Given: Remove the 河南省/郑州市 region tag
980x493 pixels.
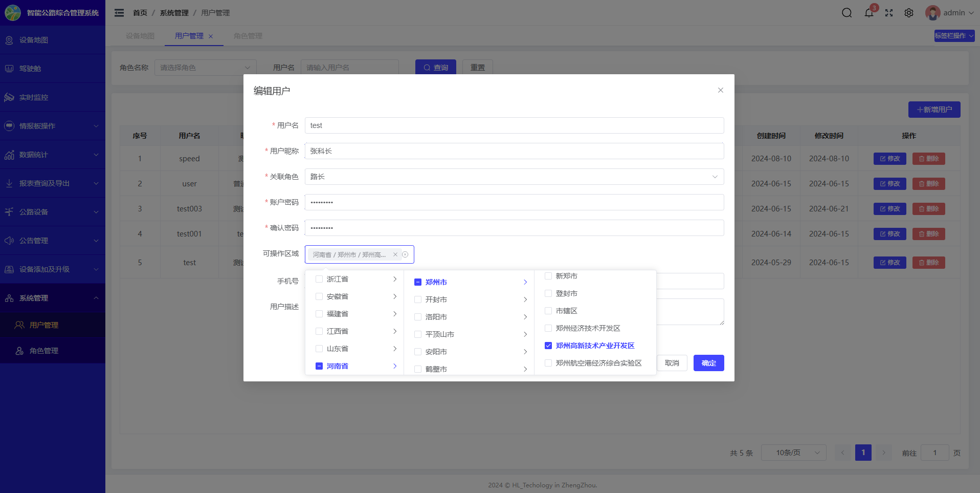Looking at the screenshot, I should 395,254.
